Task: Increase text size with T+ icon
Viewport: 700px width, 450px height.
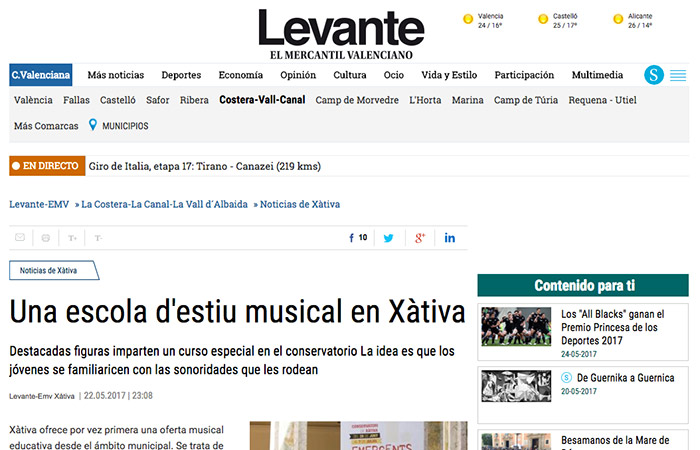Action: click(x=72, y=238)
